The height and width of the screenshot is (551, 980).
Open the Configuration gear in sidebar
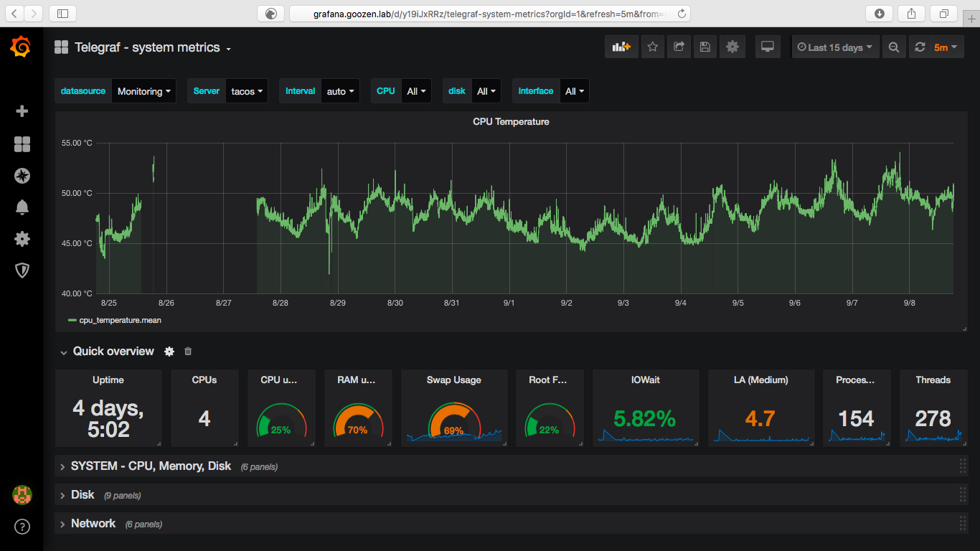tap(22, 239)
